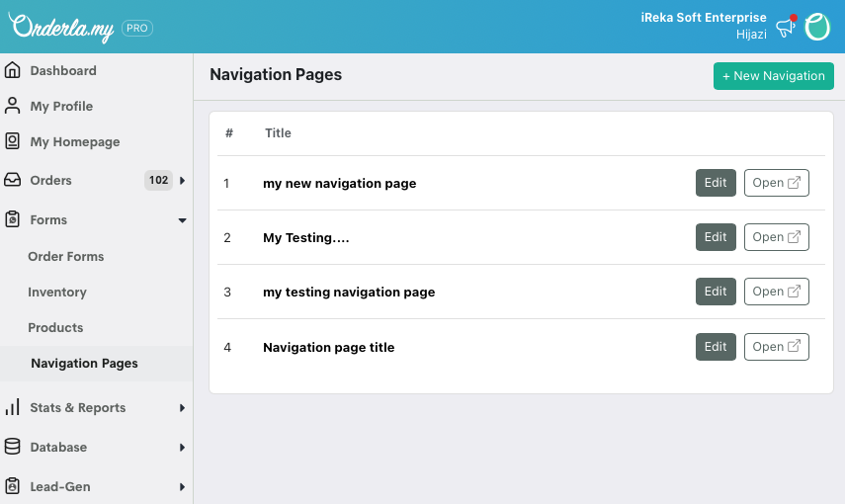Go to Products in the sidebar
845x504 pixels.
point(55,327)
